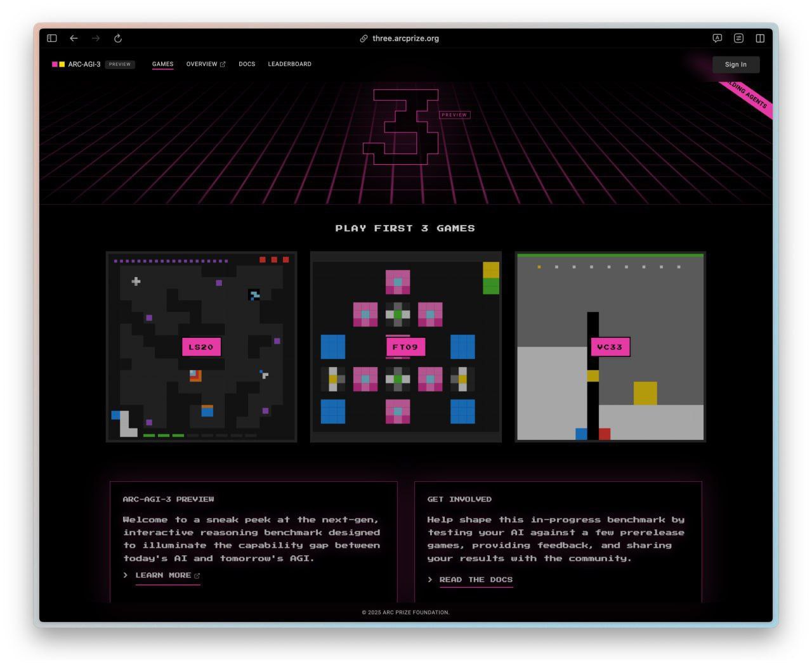Image resolution: width=812 pixels, height=672 pixels.
Task: Open the DOCS nav tab
Action: point(247,64)
